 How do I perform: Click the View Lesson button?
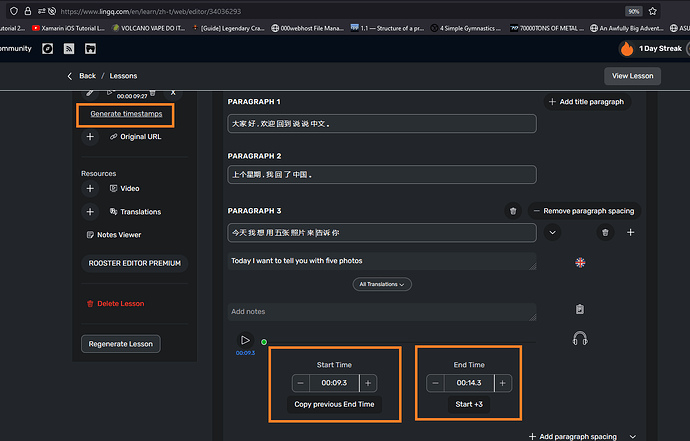632,76
